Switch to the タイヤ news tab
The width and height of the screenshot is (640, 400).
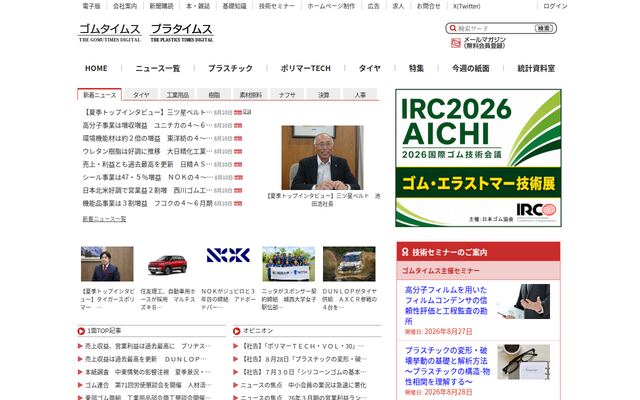(x=141, y=95)
